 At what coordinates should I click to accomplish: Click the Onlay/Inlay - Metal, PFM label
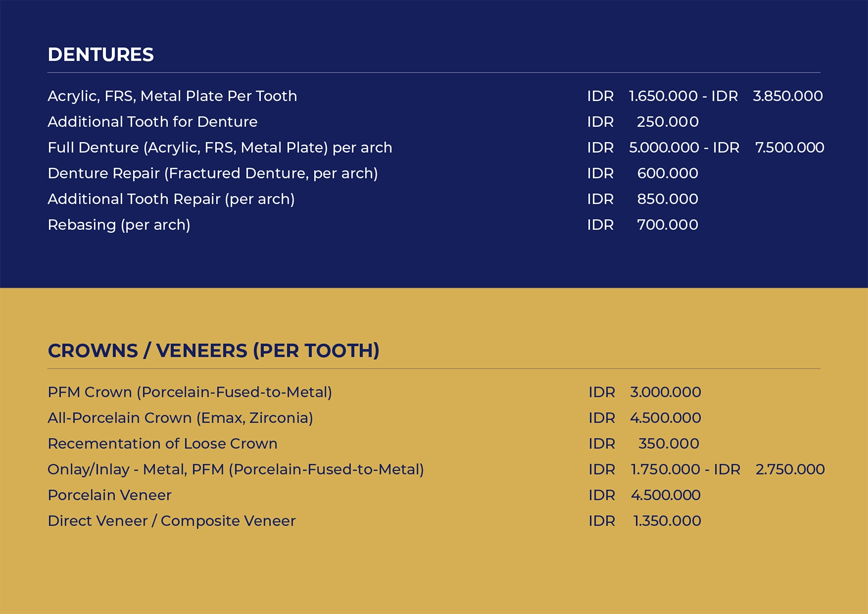pos(236,469)
